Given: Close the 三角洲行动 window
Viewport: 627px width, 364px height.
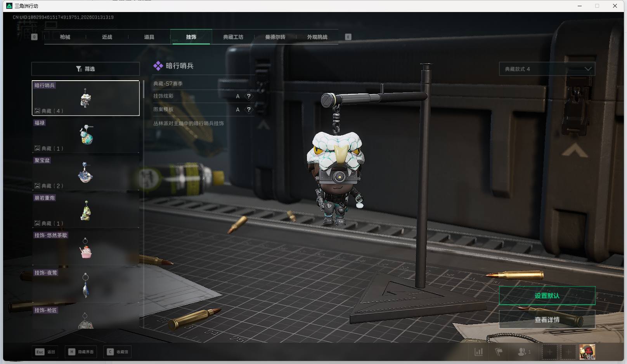Looking at the screenshot, I should (x=615, y=6).
